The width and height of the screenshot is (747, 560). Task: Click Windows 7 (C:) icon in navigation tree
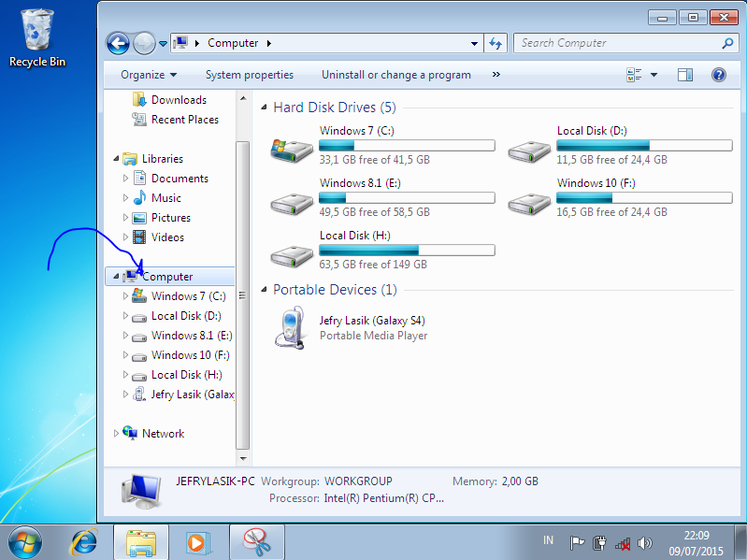(x=139, y=295)
